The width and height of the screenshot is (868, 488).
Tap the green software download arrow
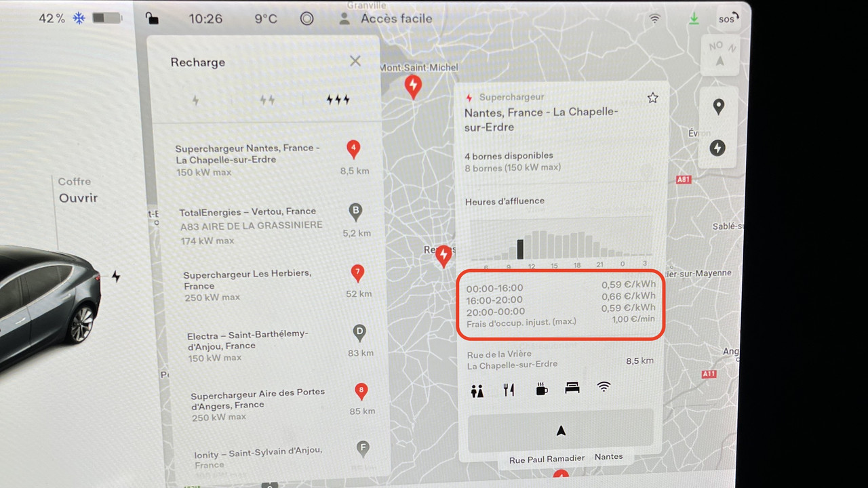pyautogui.click(x=694, y=19)
